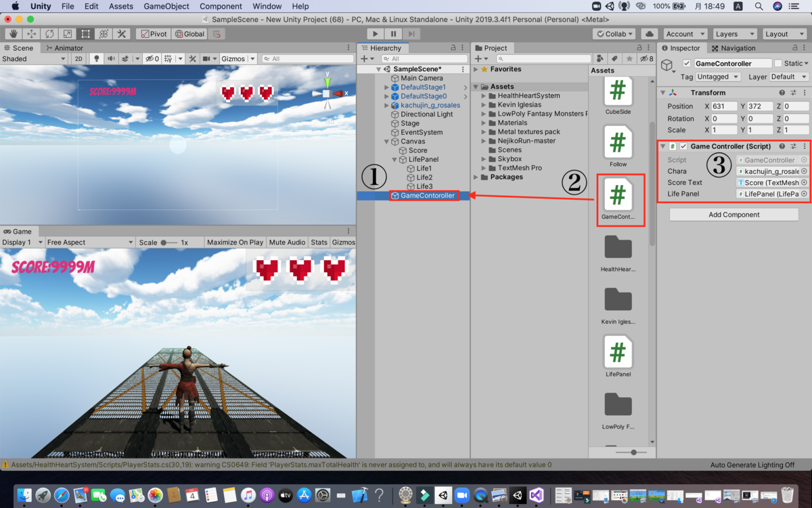Open the Layers dropdown
This screenshot has height=508, width=812.
[735, 34]
